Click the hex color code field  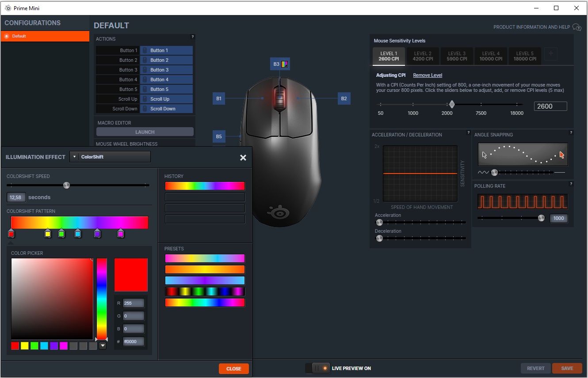[134, 341]
